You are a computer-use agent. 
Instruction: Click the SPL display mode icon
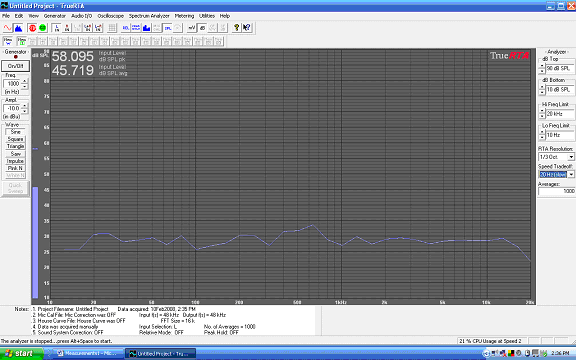click(x=168, y=28)
